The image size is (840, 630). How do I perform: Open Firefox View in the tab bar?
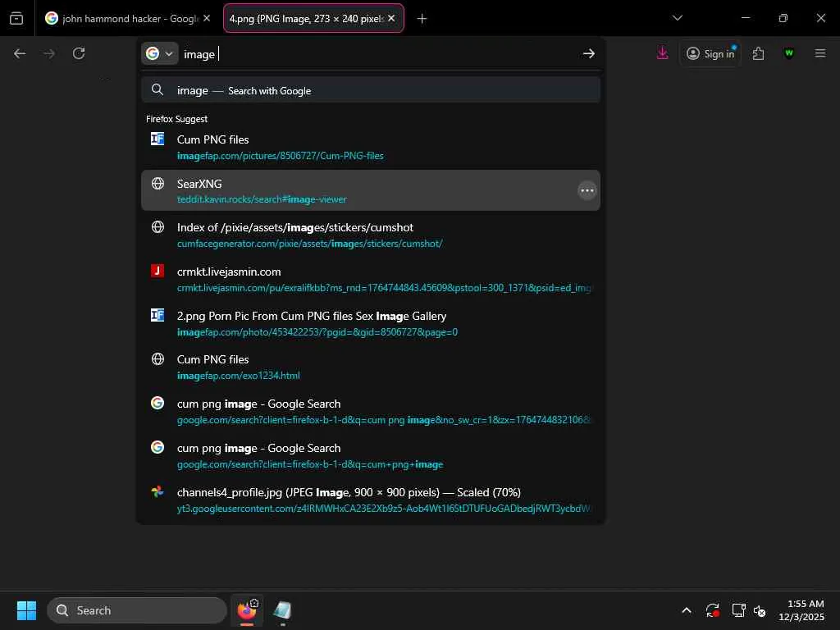point(16,18)
